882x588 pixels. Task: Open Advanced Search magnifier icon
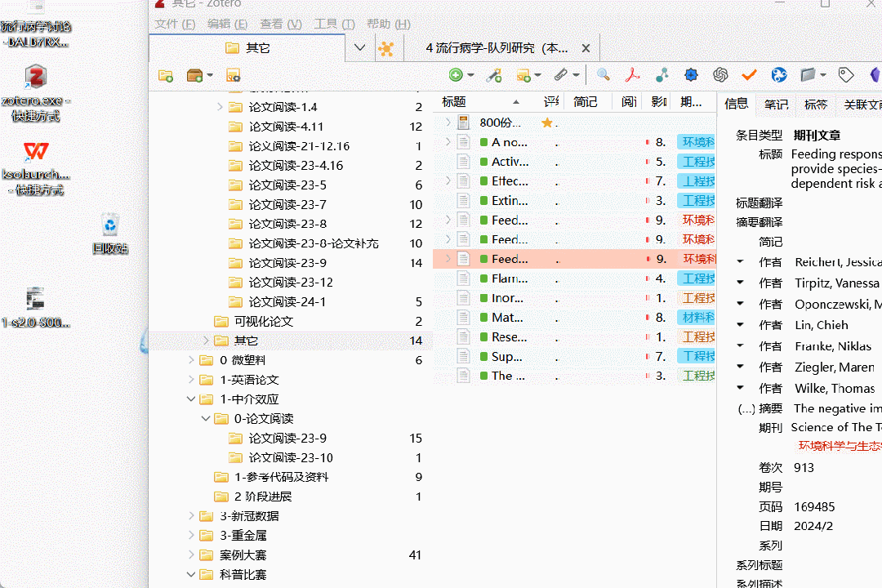coord(603,75)
